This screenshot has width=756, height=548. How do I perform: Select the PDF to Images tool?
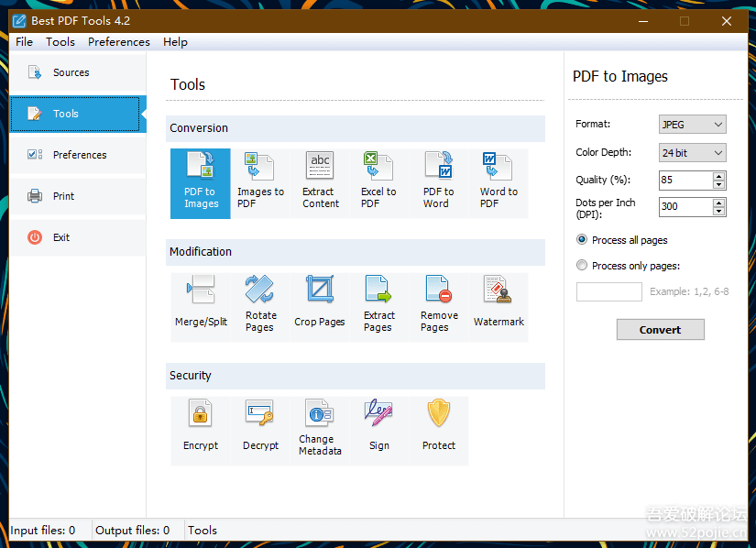click(201, 183)
